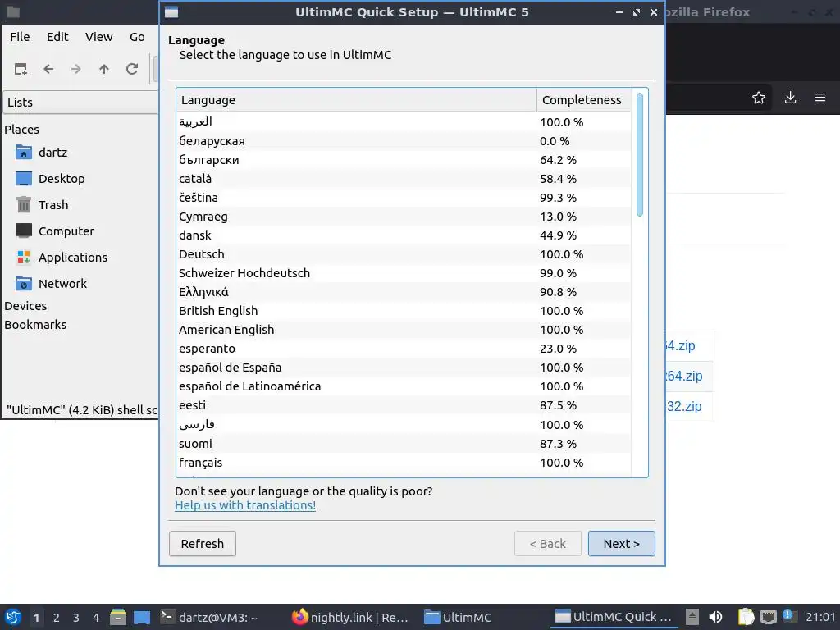Click the removable media tray icon

692,617
